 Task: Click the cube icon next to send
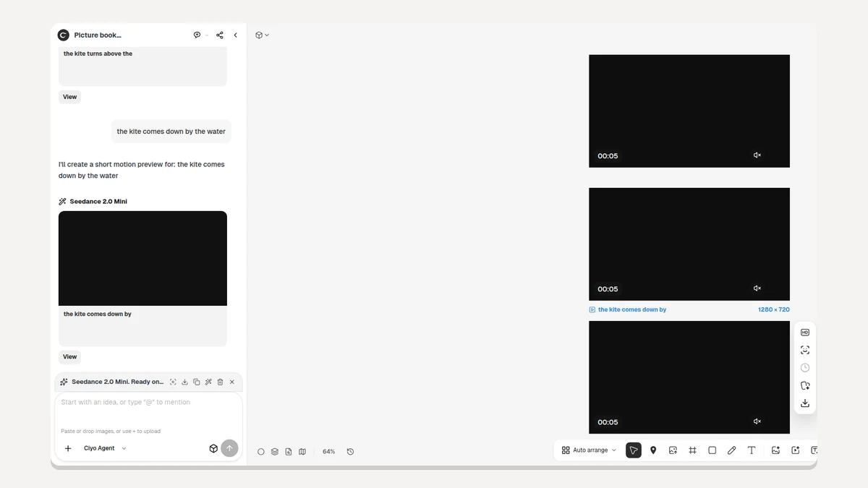tap(213, 448)
